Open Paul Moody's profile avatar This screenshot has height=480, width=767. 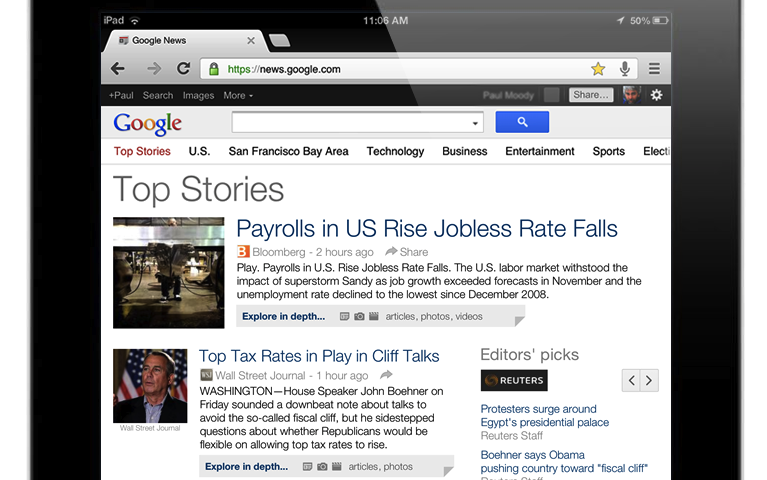tap(632, 95)
